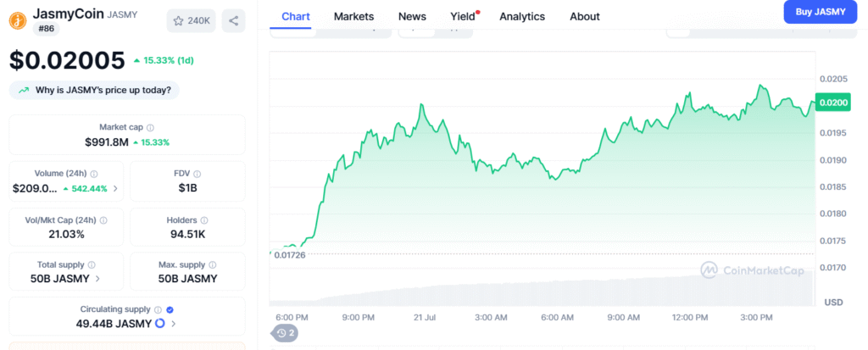Click the Volume (24h) info icon
This screenshot has height=350, width=868.
coord(94,174)
